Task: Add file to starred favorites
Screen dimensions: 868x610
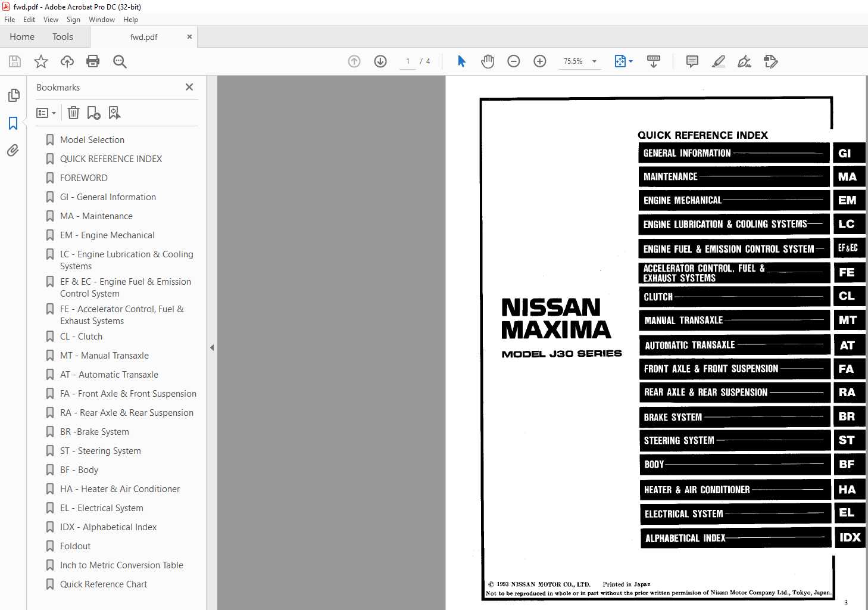Action: coord(41,61)
